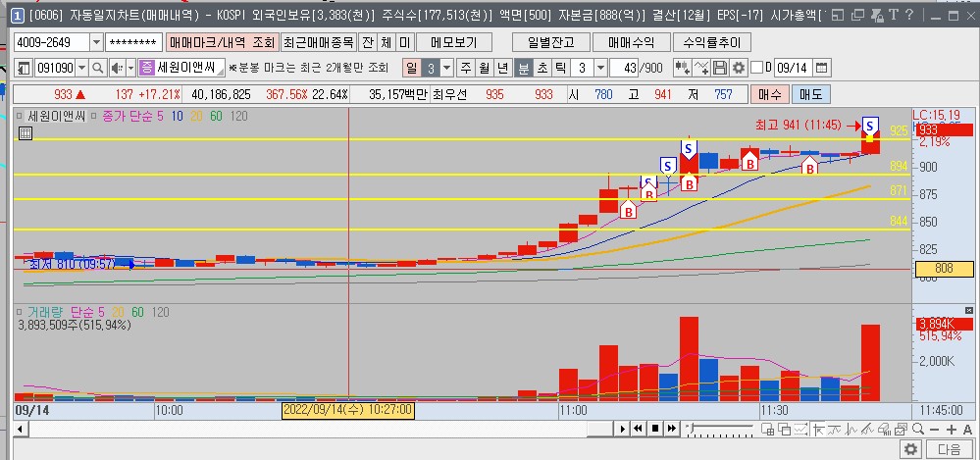The height and width of the screenshot is (460, 980).
Task: Click the candle count field showing 43
Action: (x=624, y=68)
